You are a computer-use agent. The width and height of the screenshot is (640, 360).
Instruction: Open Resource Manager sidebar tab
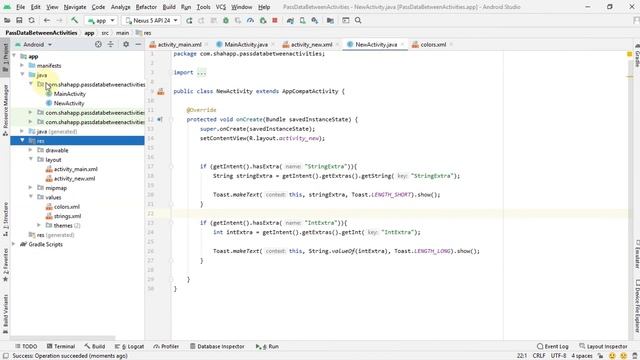point(5,110)
